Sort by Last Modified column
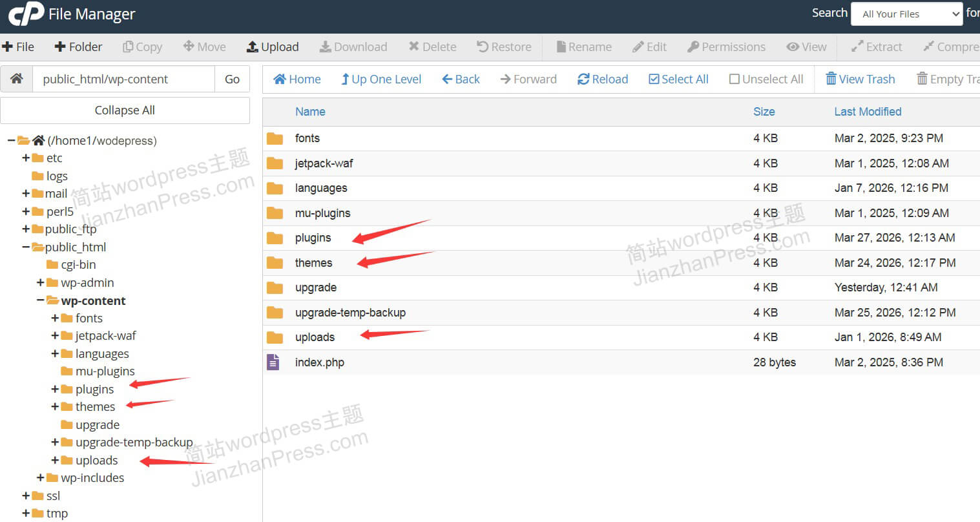The width and height of the screenshot is (980, 522). click(x=867, y=112)
